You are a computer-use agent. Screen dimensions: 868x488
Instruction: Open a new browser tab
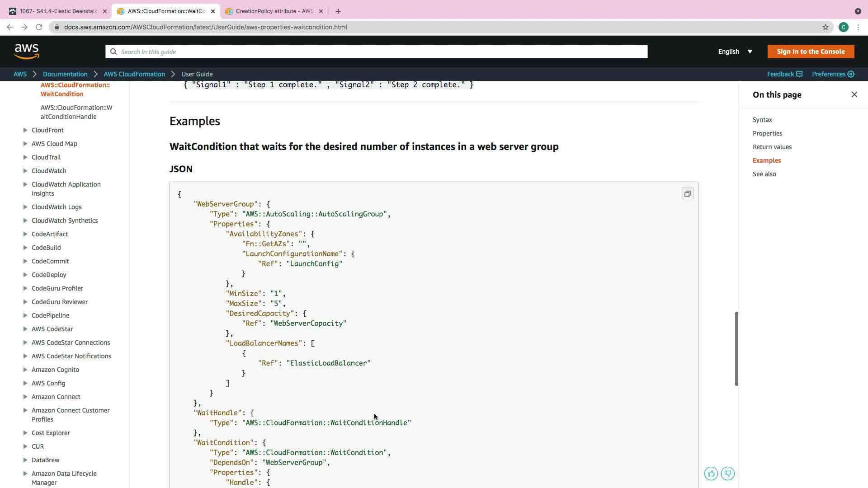coord(338,11)
